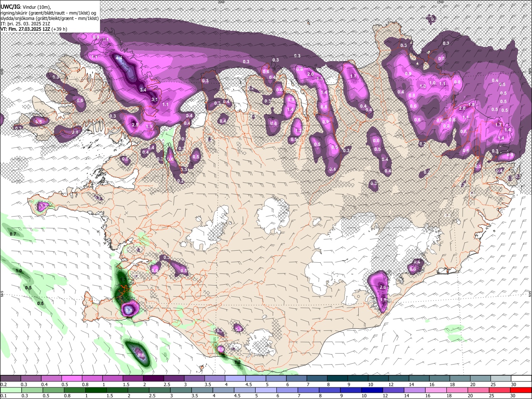Click the '2.5' precipitation value on the map

pos(135,125)
